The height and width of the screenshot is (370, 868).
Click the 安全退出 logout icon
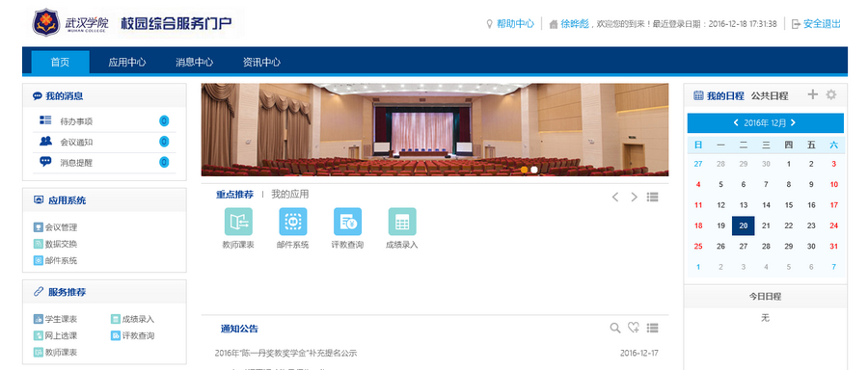click(796, 24)
